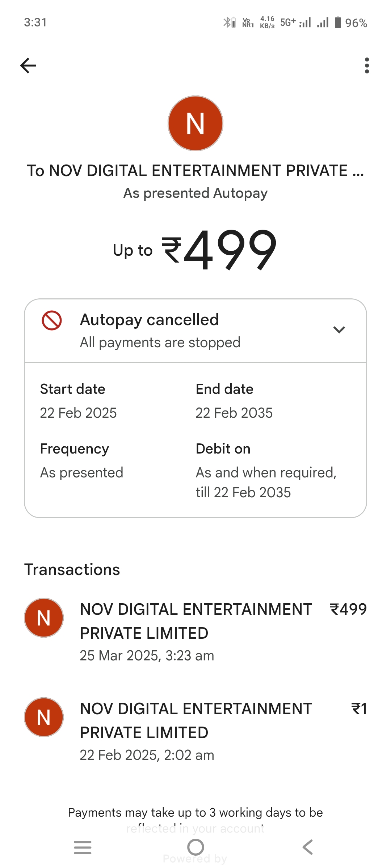Tap the ₹499 transaction amount
Image resolution: width=391 pixels, height=868 pixels.
click(x=348, y=609)
